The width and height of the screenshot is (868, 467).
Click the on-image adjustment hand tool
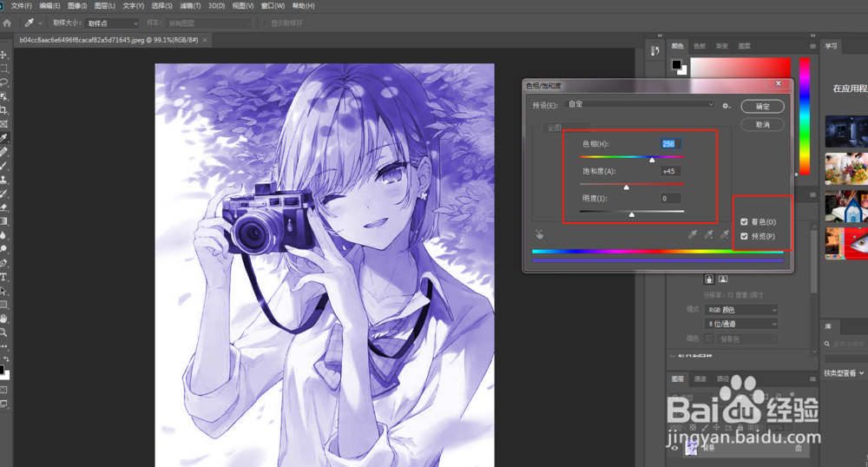pos(539,234)
